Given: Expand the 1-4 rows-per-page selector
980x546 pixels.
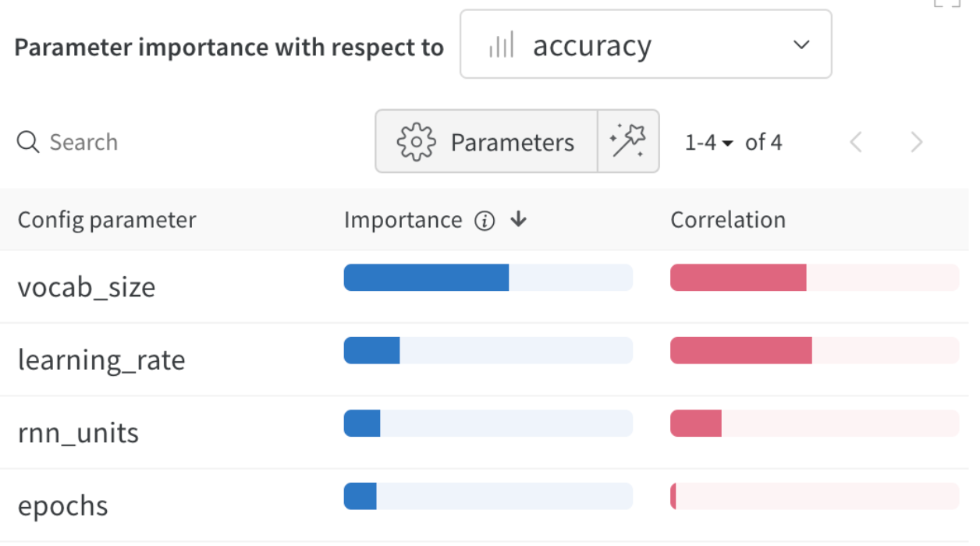Looking at the screenshot, I should click(x=709, y=142).
